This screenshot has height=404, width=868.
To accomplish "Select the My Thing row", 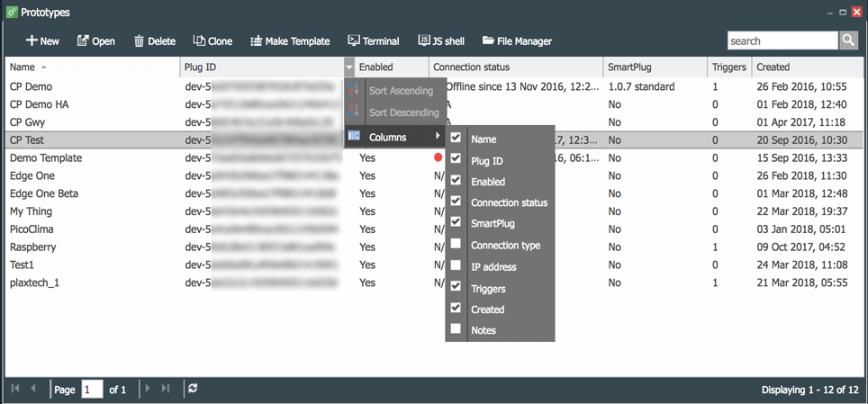I will pos(433,211).
